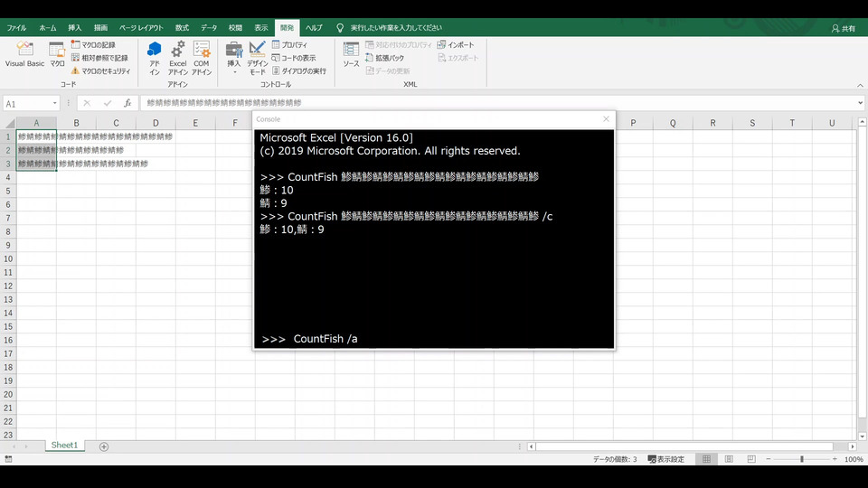Start recording a macro

click(x=93, y=45)
